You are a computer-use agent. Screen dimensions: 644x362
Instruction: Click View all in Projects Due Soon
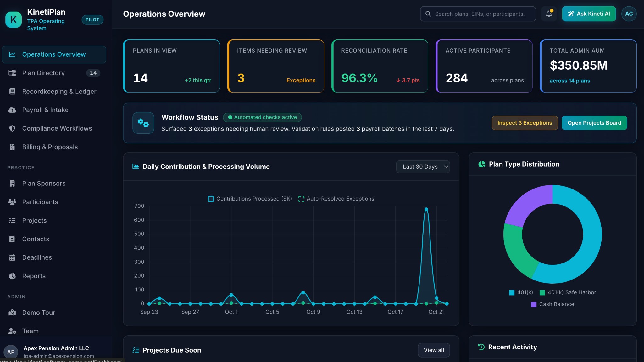coord(434,350)
